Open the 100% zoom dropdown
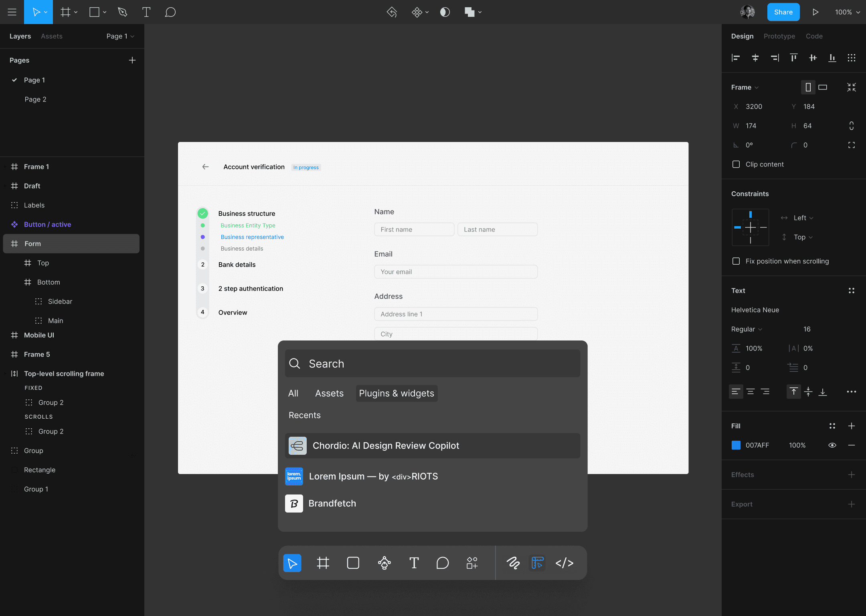This screenshot has height=616, width=866. (847, 12)
